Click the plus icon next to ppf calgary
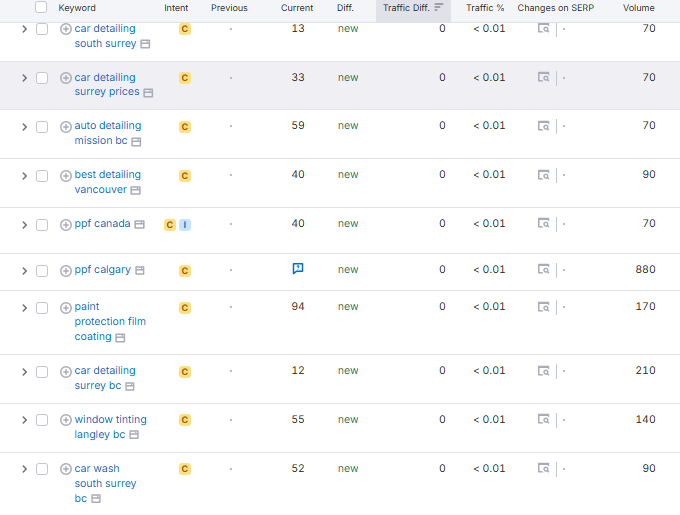Viewport: 680px width, 515px height. (66, 271)
